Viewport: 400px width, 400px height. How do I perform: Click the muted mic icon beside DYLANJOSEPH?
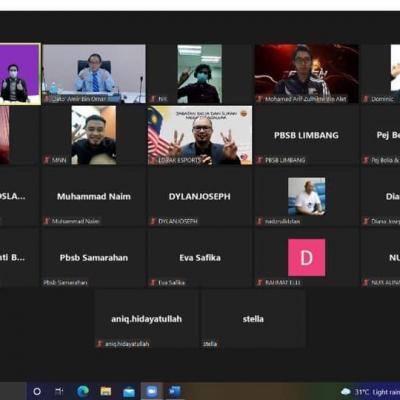click(x=153, y=221)
